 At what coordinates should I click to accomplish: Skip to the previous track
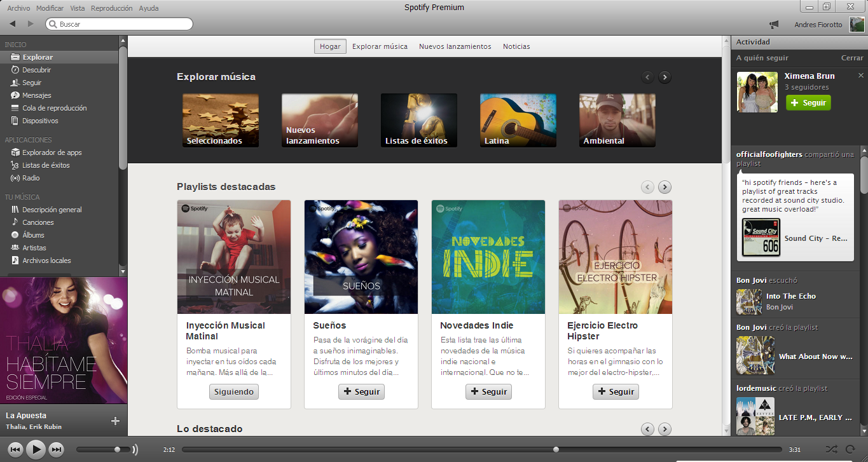[x=16, y=450]
